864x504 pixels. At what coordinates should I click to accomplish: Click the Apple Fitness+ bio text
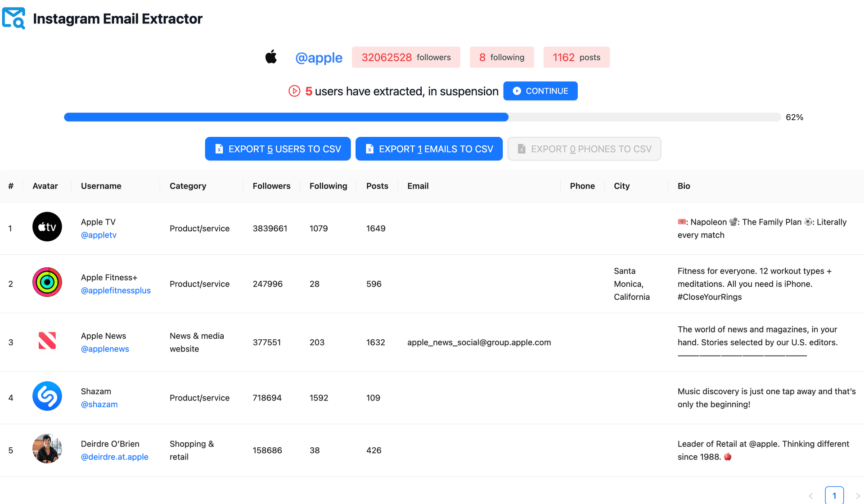(755, 284)
